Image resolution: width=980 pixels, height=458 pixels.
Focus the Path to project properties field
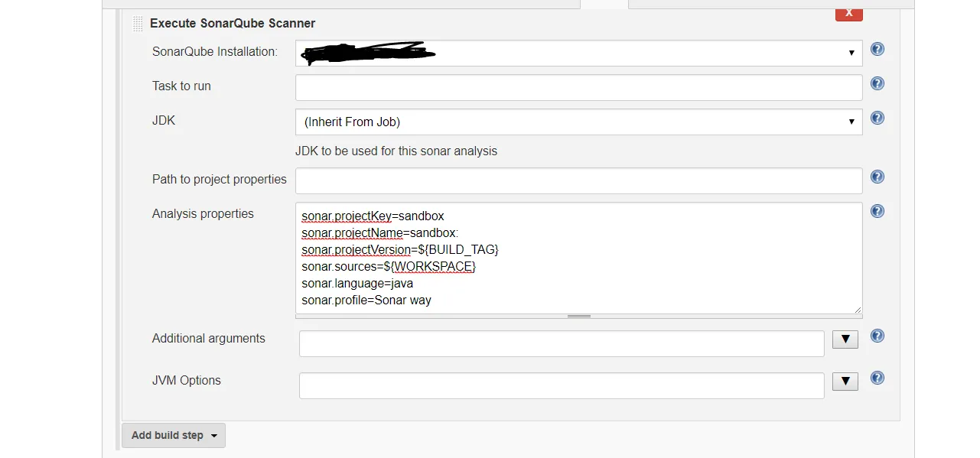coord(578,180)
